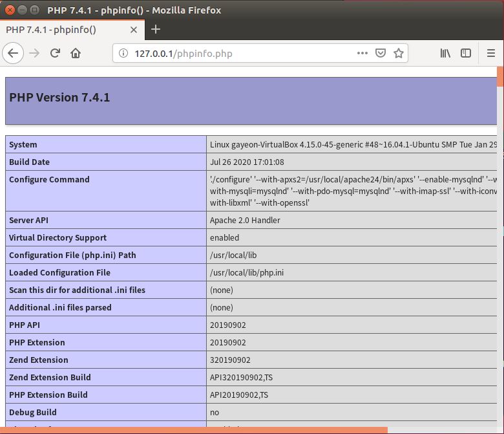Click the 20190902 value in PHP API row
This screenshot has width=504, height=434.
(228, 325)
